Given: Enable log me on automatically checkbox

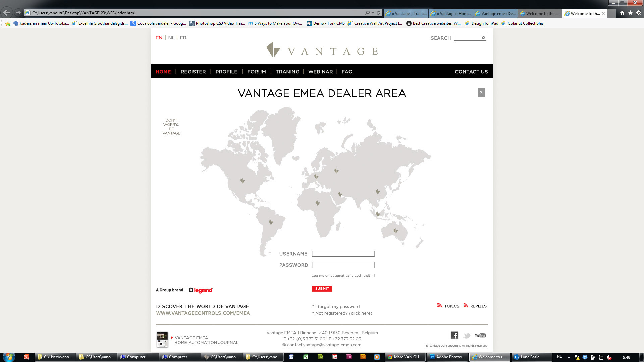Looking at the screenshot, I should click(x=373, y=276).
